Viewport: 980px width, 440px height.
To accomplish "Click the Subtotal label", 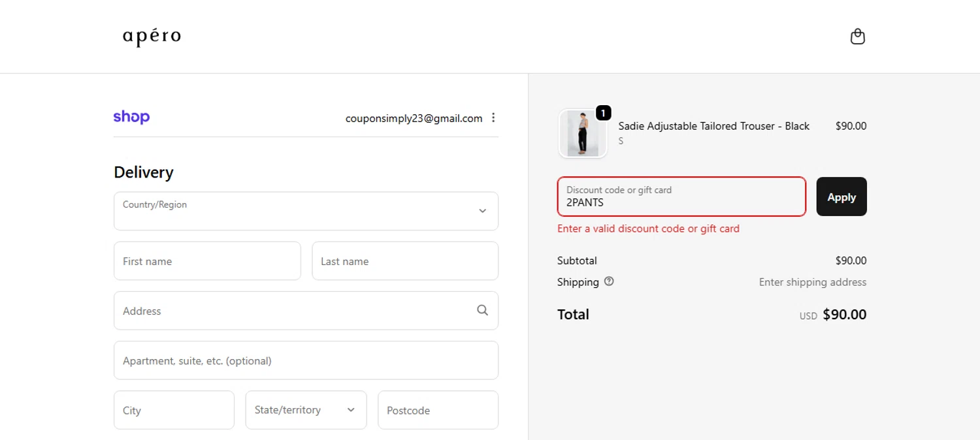I will 577,260.
